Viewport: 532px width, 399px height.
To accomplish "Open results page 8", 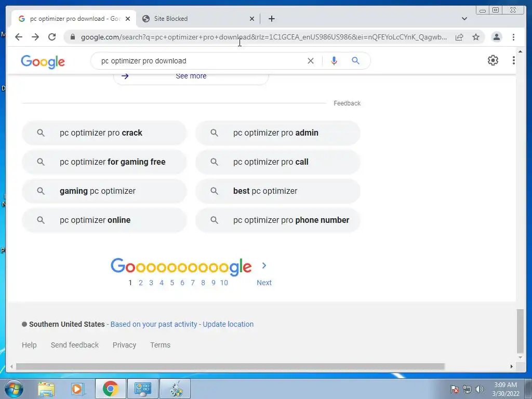I will pyautogui.click(x=203, y=283).
